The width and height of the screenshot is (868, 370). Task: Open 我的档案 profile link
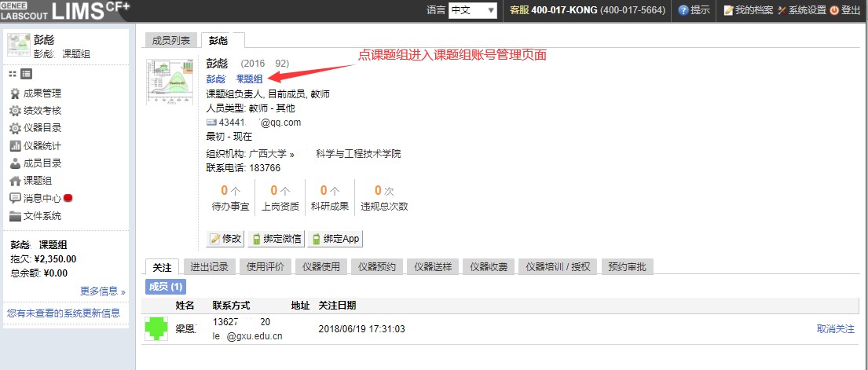click(747, 10)
